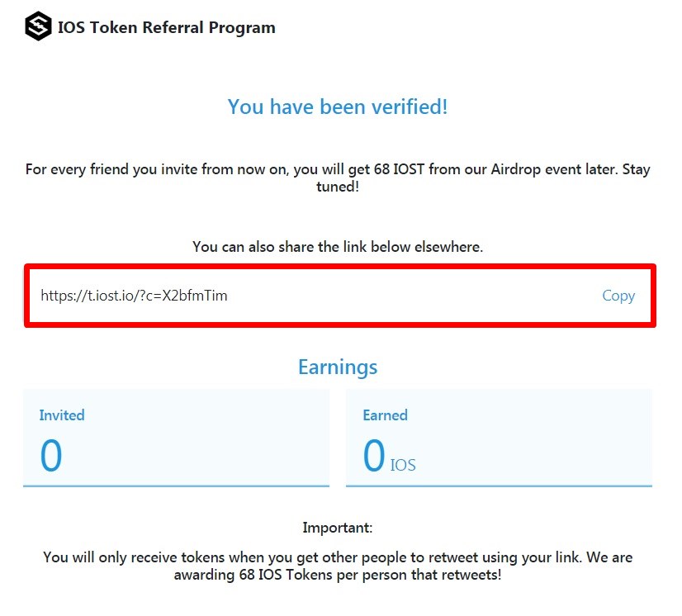
Task: Click the Copy link button
Action: [x=618, y=296]
